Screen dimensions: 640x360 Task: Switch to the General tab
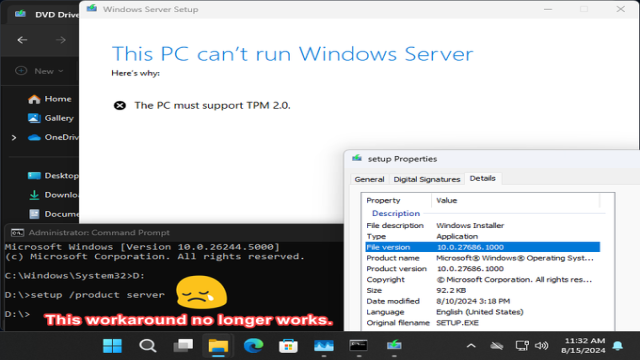click(x=369, y=179)
